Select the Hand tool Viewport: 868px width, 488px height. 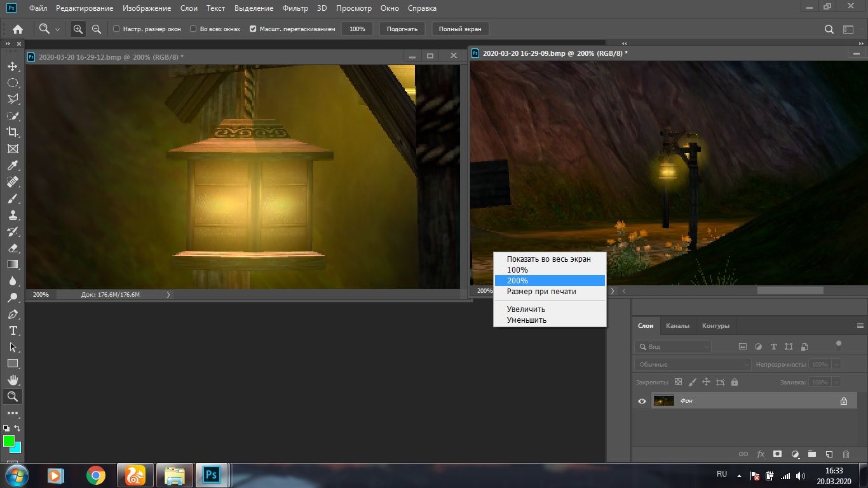click(x=12, y=380)
